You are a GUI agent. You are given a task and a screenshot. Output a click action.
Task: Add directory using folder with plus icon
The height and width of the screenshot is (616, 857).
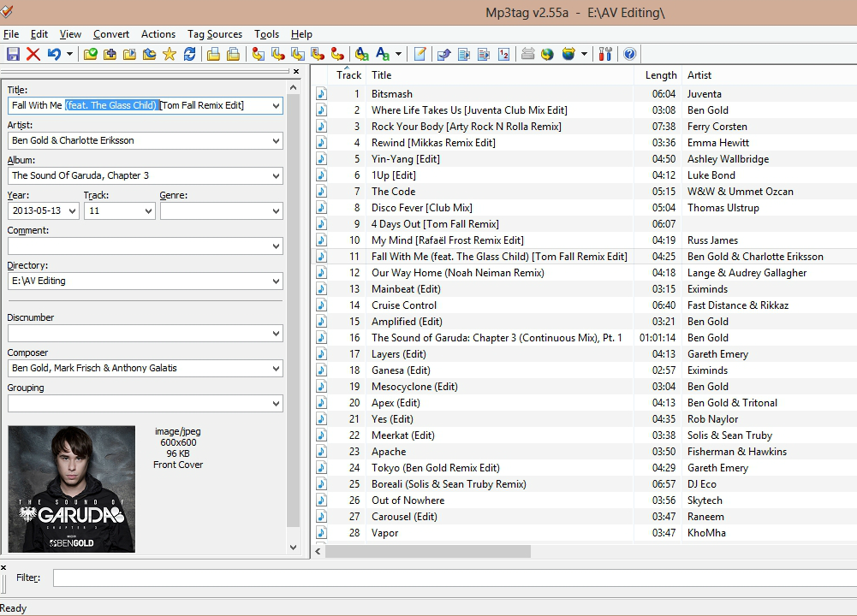point(110,54)
